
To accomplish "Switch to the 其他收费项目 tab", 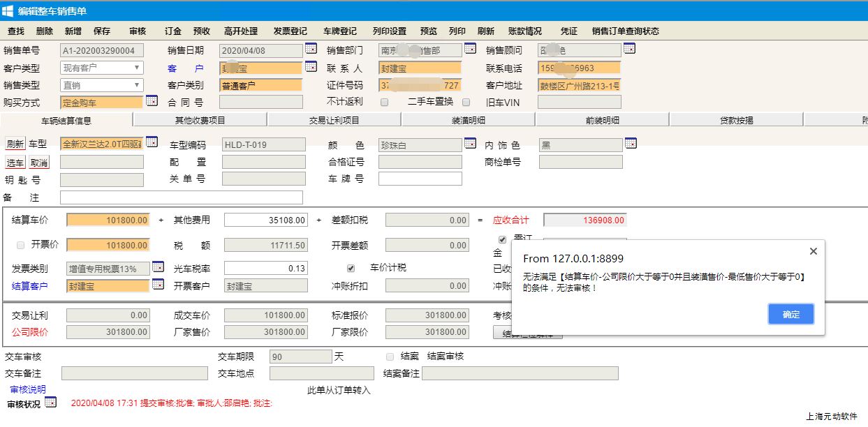I will (x=200, y=120).
